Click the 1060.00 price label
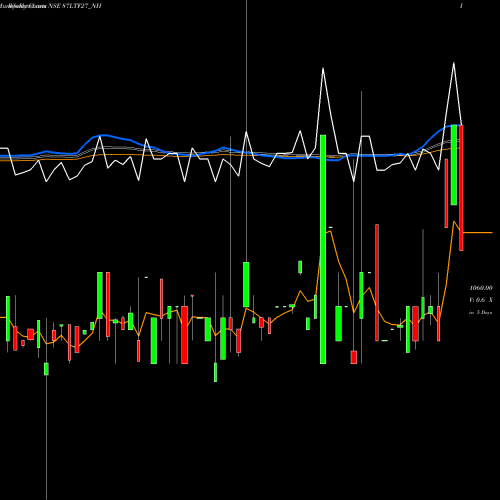500x500 pixels. click(x=481, y=288)
